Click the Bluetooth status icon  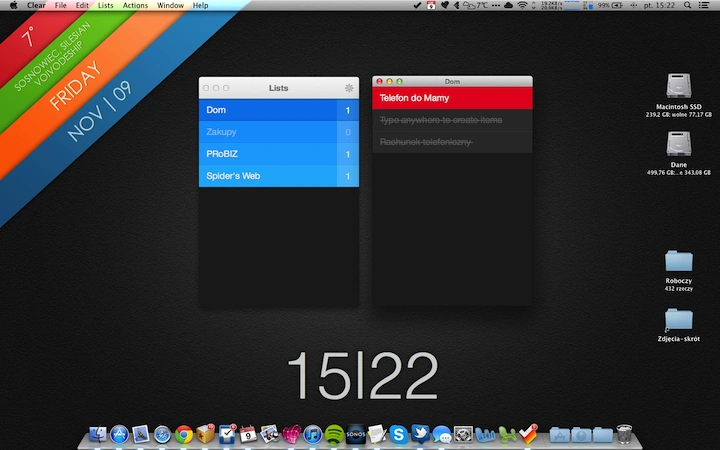(456, 6)
